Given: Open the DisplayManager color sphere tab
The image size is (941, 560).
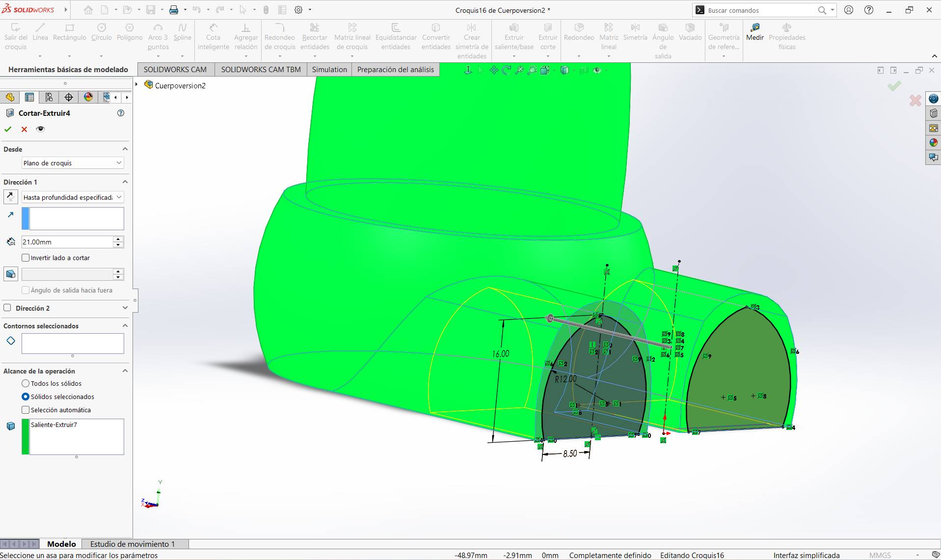Looking at the screenshot, I should pos(88,97).
